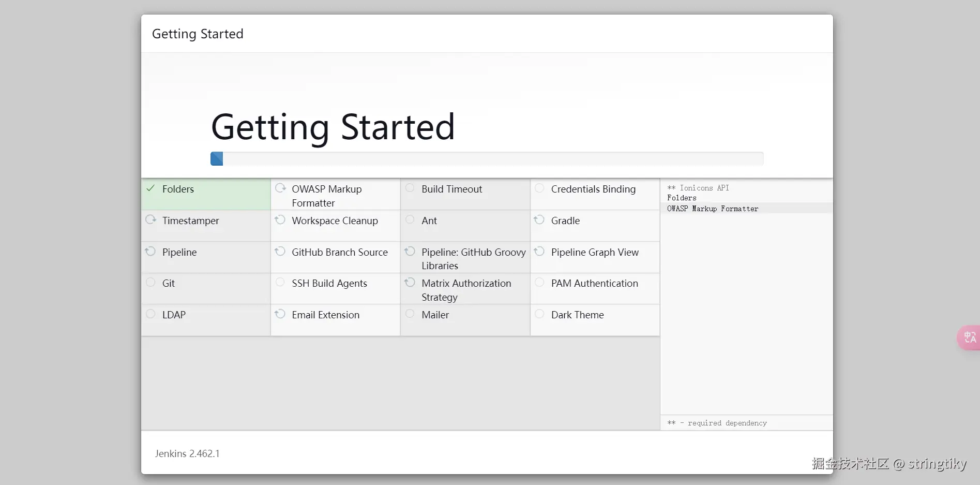Click the pending circle icon beside Git
This screenshot has width=980, height=485.
pos(150,282)
